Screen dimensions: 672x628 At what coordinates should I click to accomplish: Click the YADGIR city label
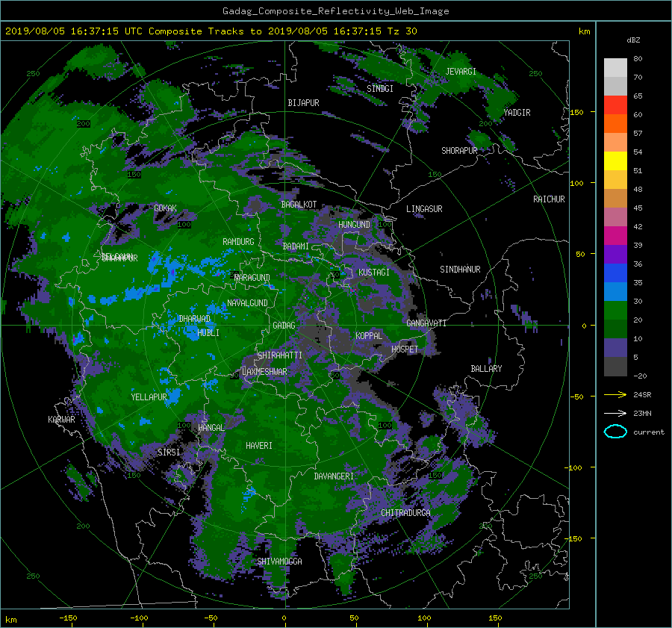coord(517,113)
